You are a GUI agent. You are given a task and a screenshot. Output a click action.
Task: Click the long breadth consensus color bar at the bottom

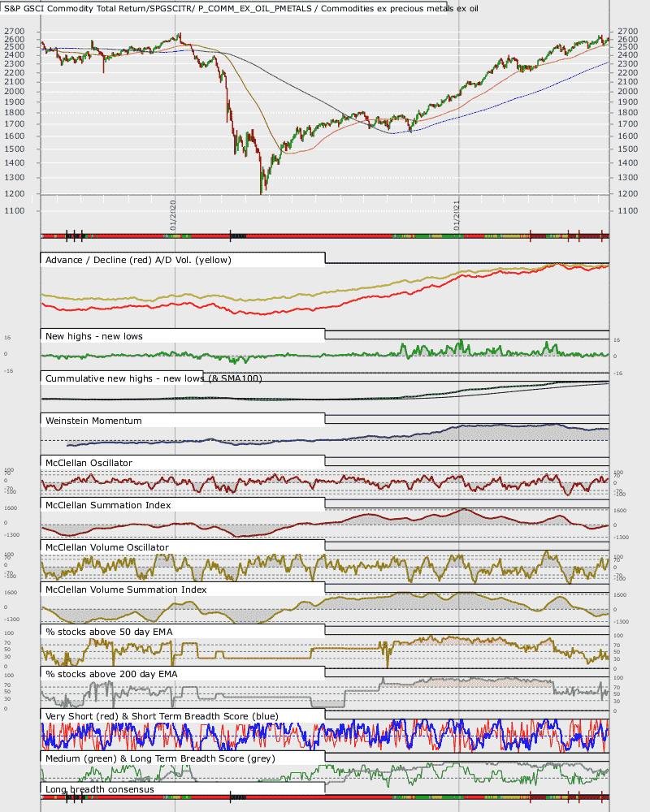(325, 797)
